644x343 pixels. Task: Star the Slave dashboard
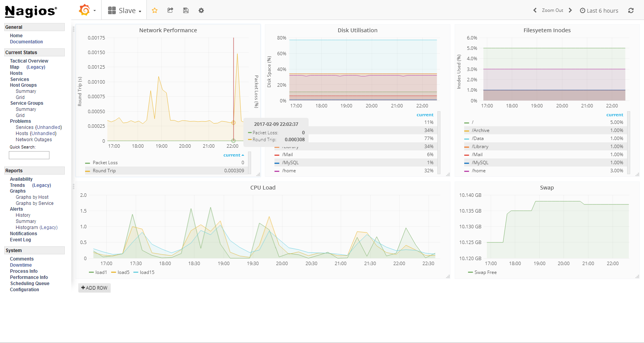point(155,10)
